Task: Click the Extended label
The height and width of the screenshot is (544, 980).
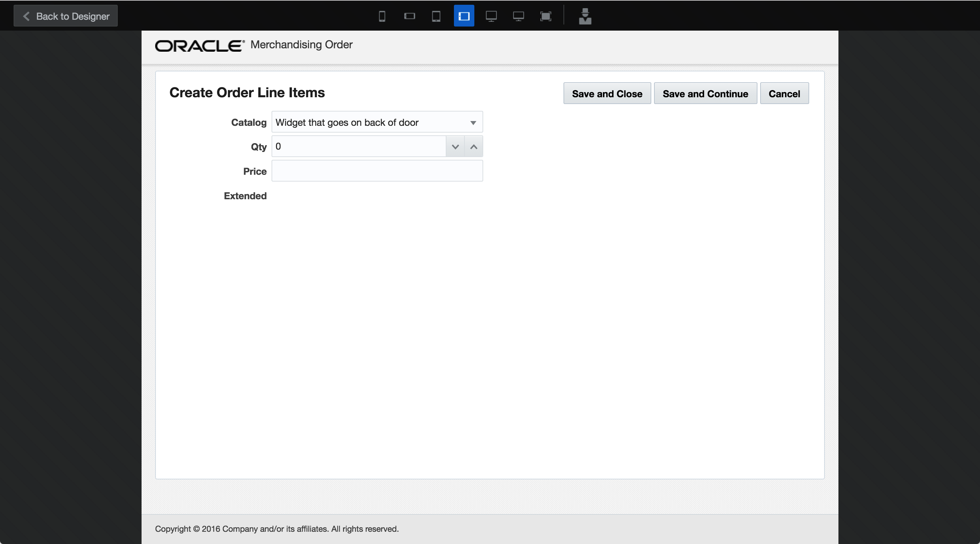Action: [245, 196]
